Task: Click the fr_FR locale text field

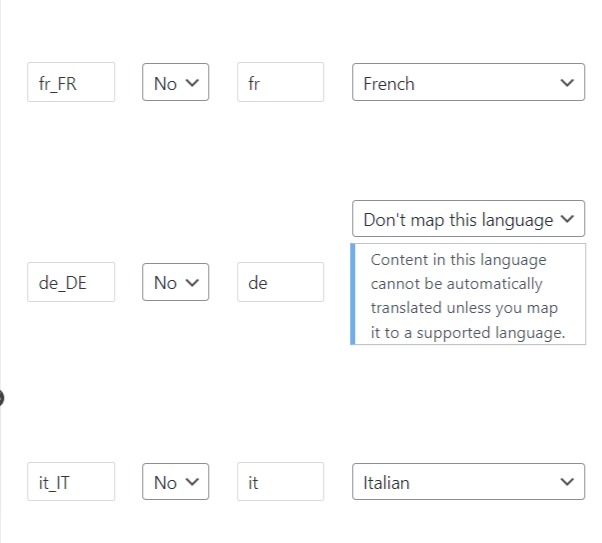Action: [x=71, y=83]
